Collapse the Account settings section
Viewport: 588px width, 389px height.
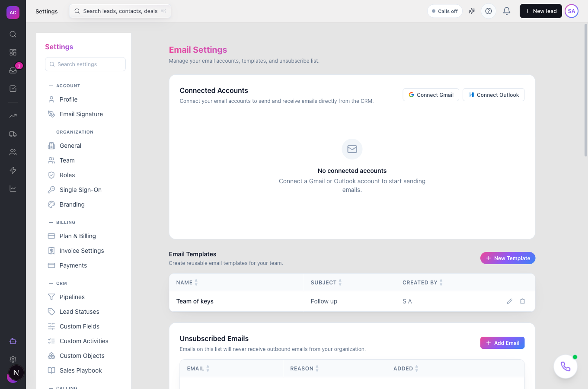(65, 86)
